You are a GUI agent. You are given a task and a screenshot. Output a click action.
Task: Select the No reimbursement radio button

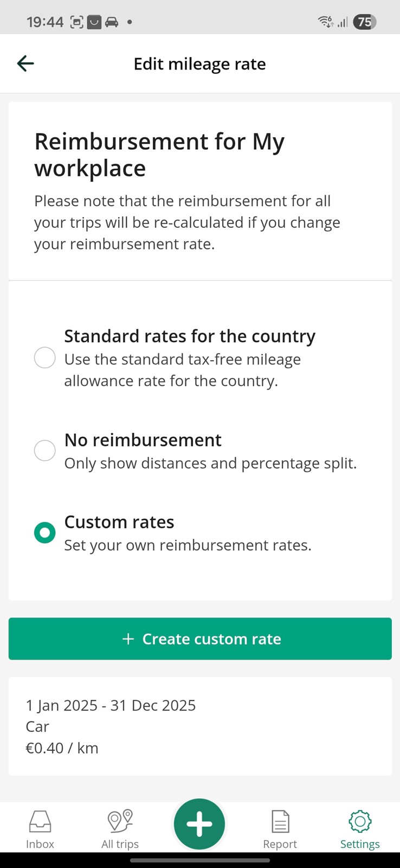(45, 450)
